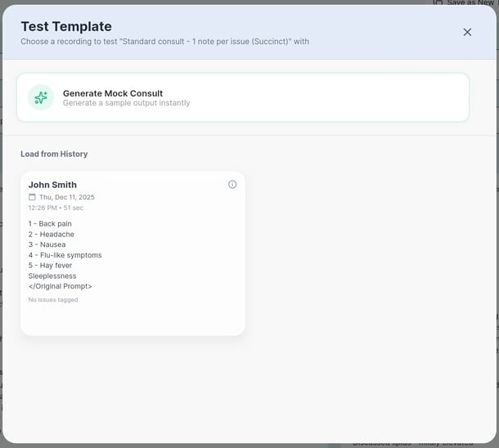Click the "5 - Hay fever" line

point(51,266)
